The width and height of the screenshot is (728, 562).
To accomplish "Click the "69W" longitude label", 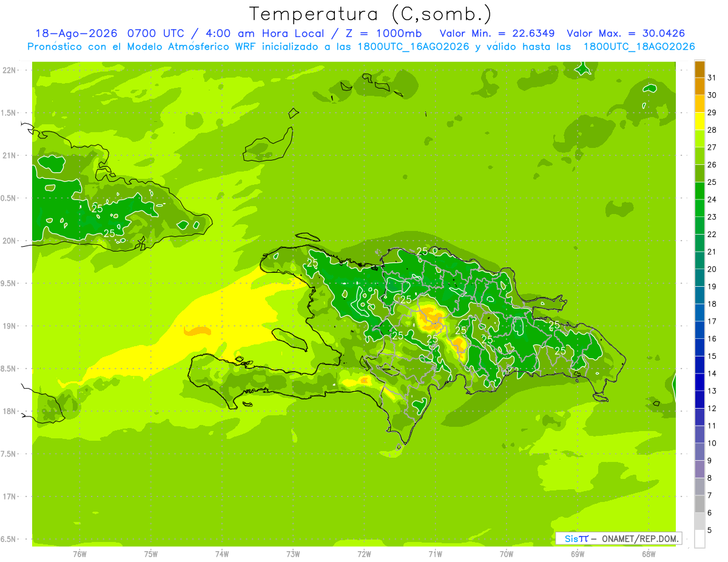I will point(578,554).
